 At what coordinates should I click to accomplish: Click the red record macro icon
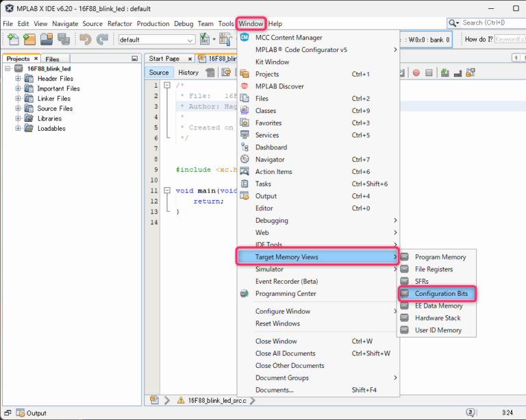pyautogui.click(x=416, y=73)
